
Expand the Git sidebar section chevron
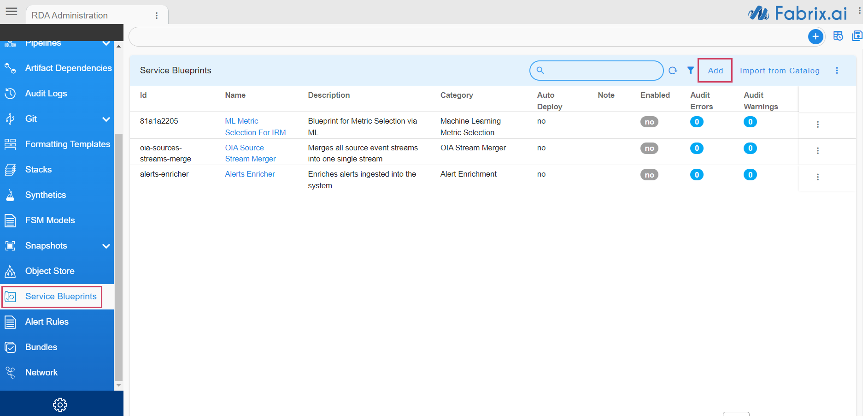pos(106,119)
